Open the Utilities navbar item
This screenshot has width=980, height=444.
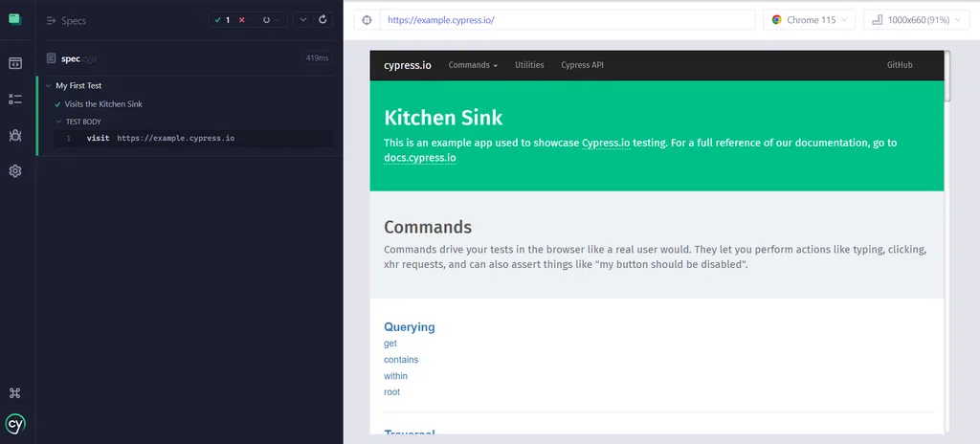click(529, 65)
